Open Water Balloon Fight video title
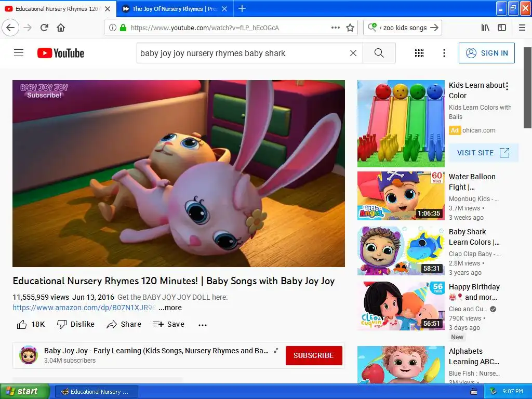Screen dimensions: 532x399 pyautogui.click(x=472, y=182)
